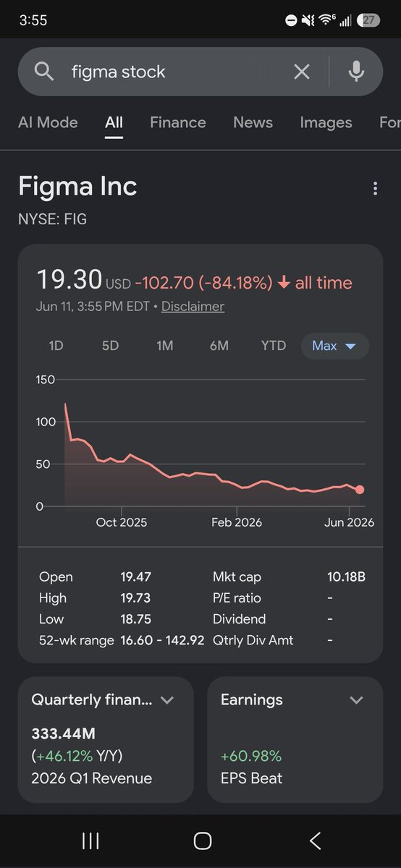Tap the red endpoint dot on chart
The height and width of the screenshot is (868, 401).
click(360, 490)
